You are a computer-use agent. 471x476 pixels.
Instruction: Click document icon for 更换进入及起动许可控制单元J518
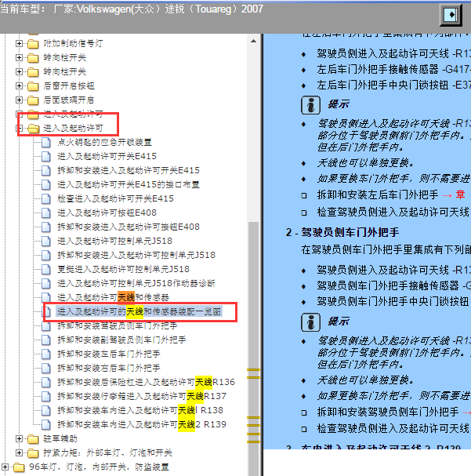tap(45, 270)
